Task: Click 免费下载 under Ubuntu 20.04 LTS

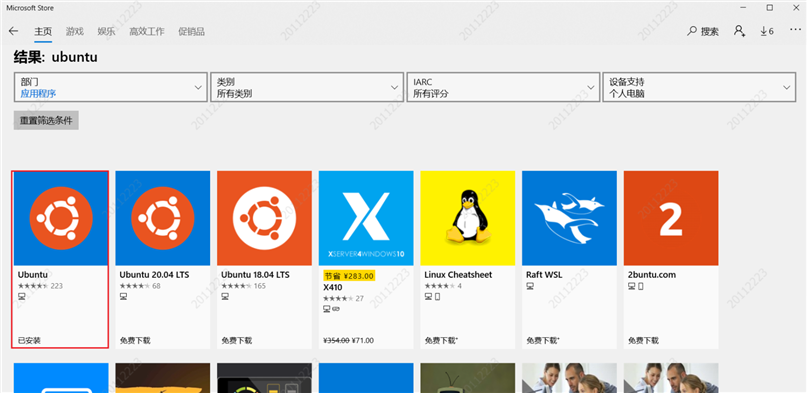Action: pyautogui.click(x=135, y=341)
